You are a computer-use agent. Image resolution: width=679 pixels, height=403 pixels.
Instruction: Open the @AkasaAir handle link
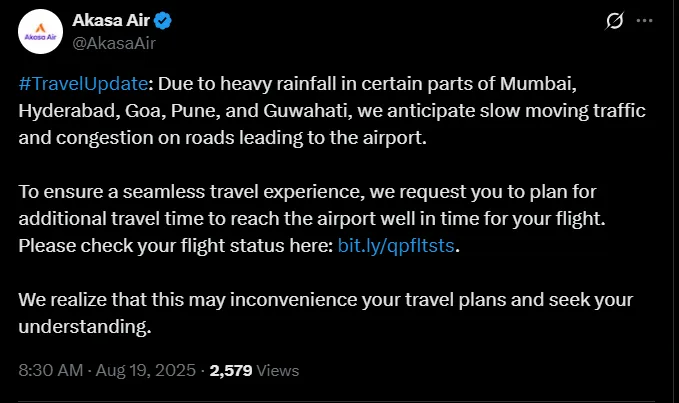114,42
